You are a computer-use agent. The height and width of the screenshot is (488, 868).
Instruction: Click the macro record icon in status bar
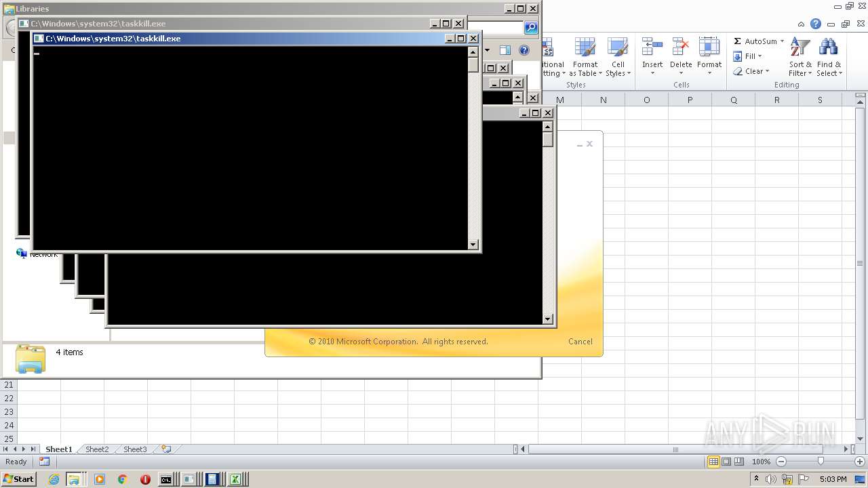44,462
